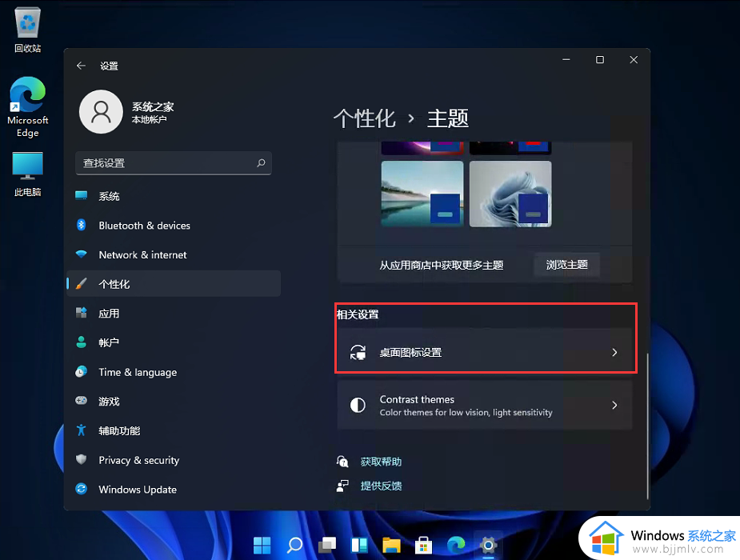Open Windows Update settings
The image size is (740, 560).
174,490
